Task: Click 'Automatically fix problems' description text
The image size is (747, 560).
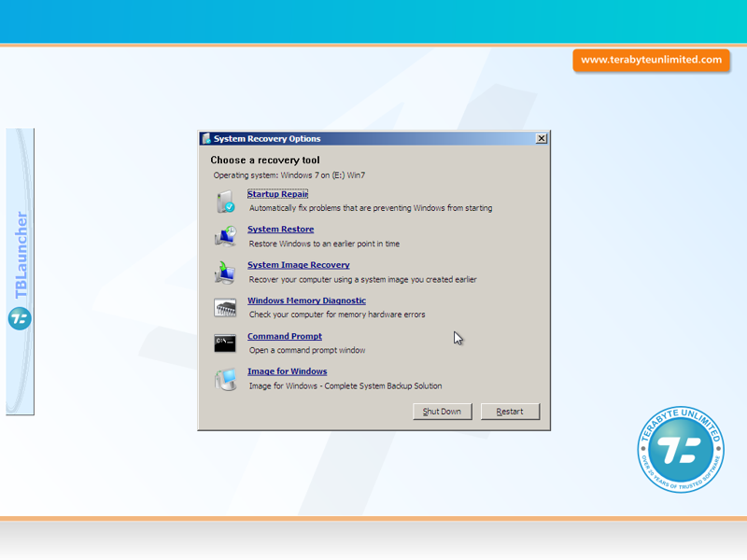Action: pos(371,208)
